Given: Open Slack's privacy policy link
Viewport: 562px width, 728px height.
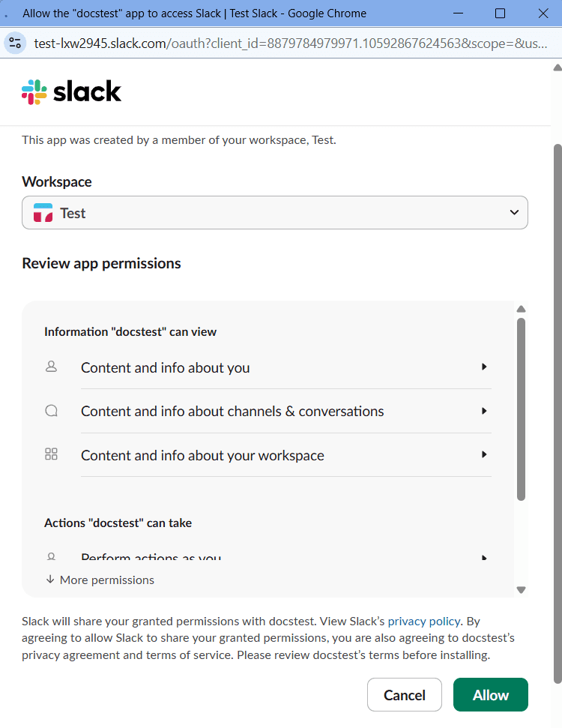Looking at the screenshot, I should tap(423, 622).
